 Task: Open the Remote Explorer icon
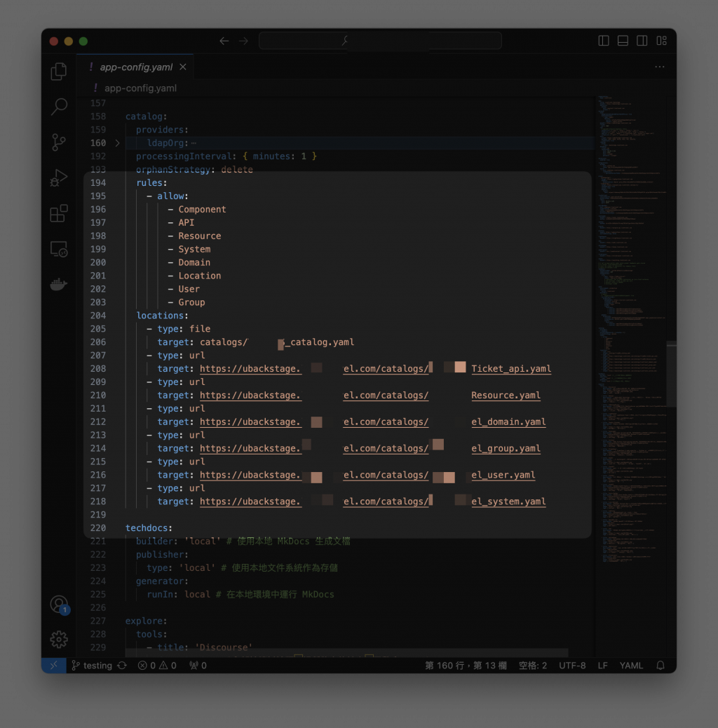58,249
